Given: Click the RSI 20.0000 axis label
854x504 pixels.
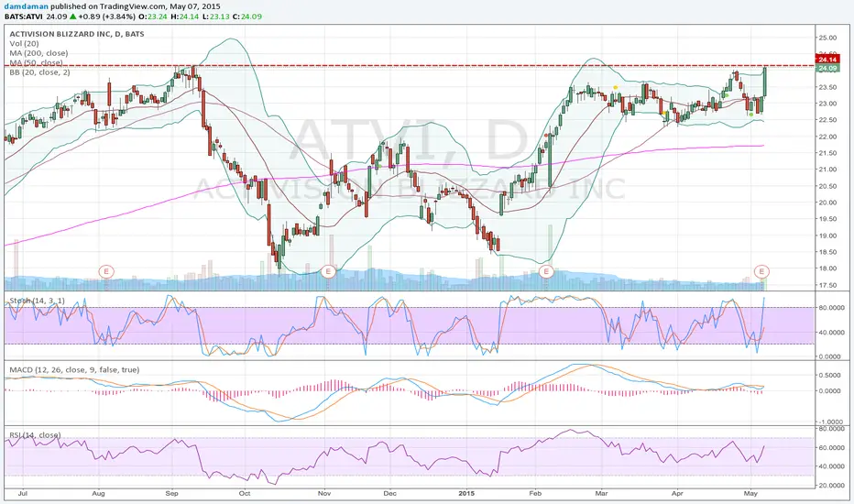Looking at the screenshot, I should point(831,486).
